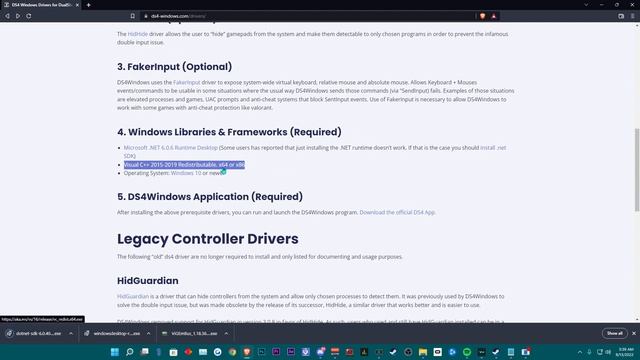Click '4. Windows Libraries & Frameworks (Required)' heading
The height and width of the screenshot is (360, 640).
(229, 132)
